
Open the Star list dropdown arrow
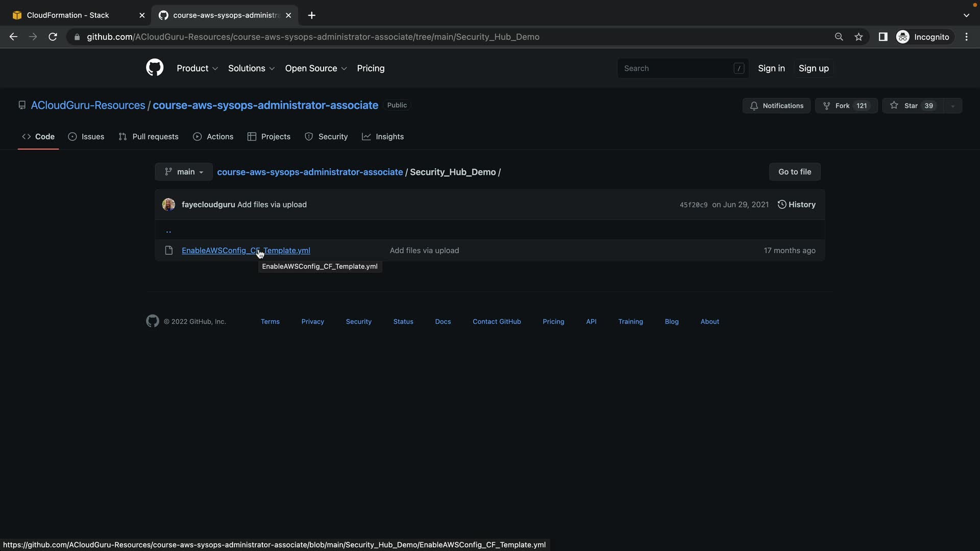[x=952, y=106]
